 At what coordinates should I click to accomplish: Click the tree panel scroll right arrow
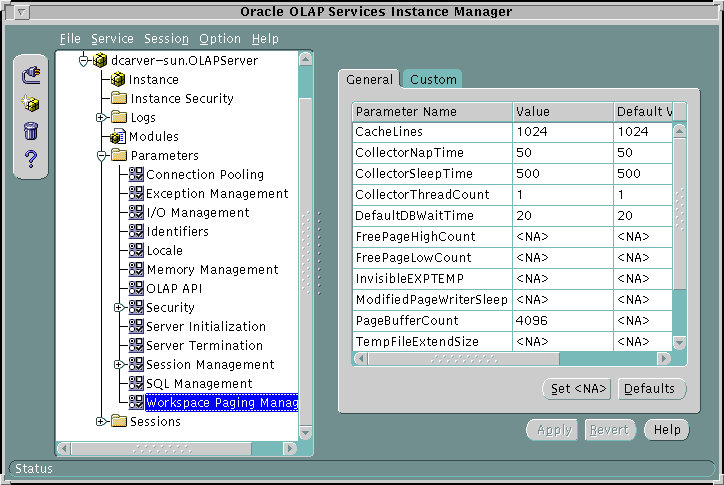point(290,448)
